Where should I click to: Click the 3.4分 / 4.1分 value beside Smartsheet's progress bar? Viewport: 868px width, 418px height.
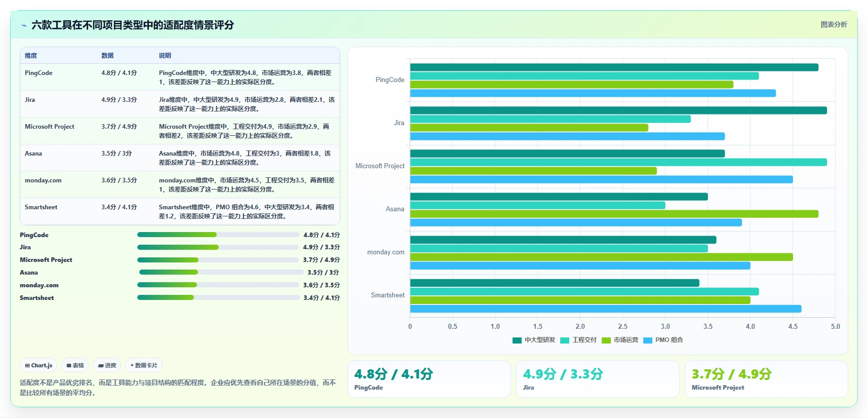coord(322,298)
